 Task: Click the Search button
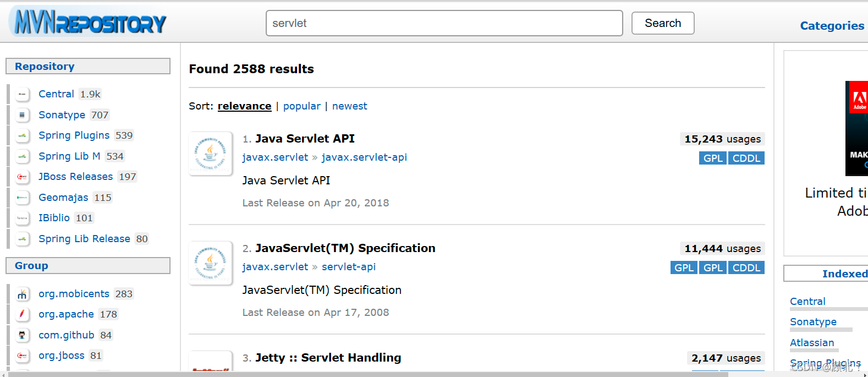coord(663,23)
